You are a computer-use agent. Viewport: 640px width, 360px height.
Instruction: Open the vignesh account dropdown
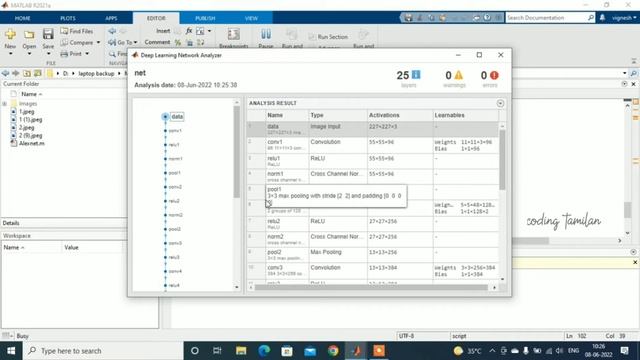click(624, 18)
